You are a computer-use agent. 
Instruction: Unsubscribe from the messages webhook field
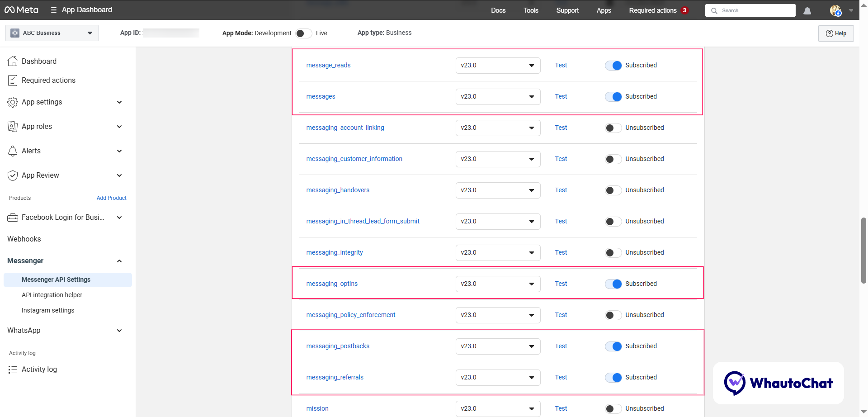tap(613, 96)
